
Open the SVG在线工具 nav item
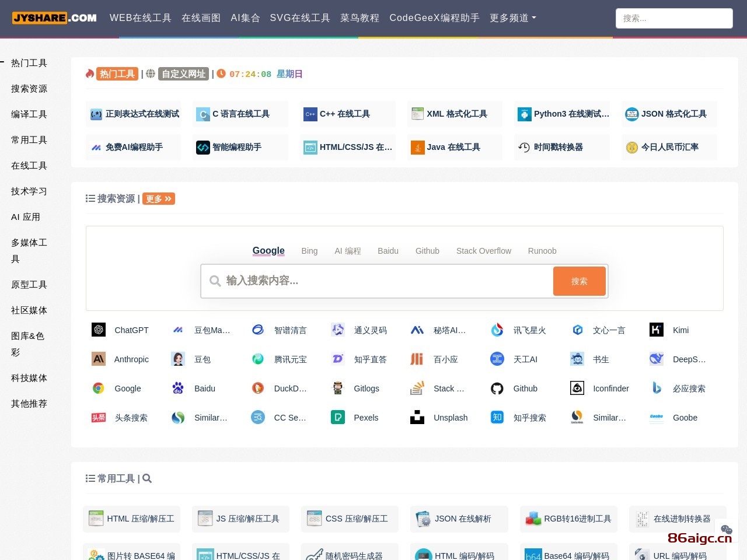coord(300,18)
